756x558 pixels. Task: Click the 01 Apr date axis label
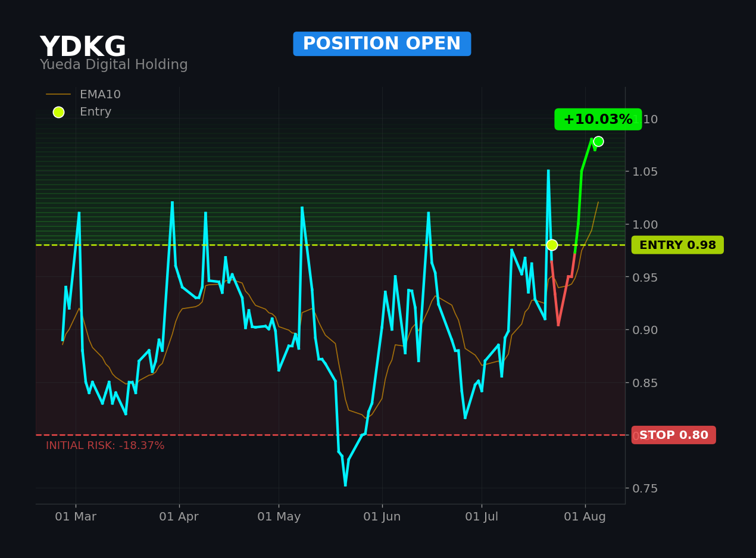tap(179, 517)
